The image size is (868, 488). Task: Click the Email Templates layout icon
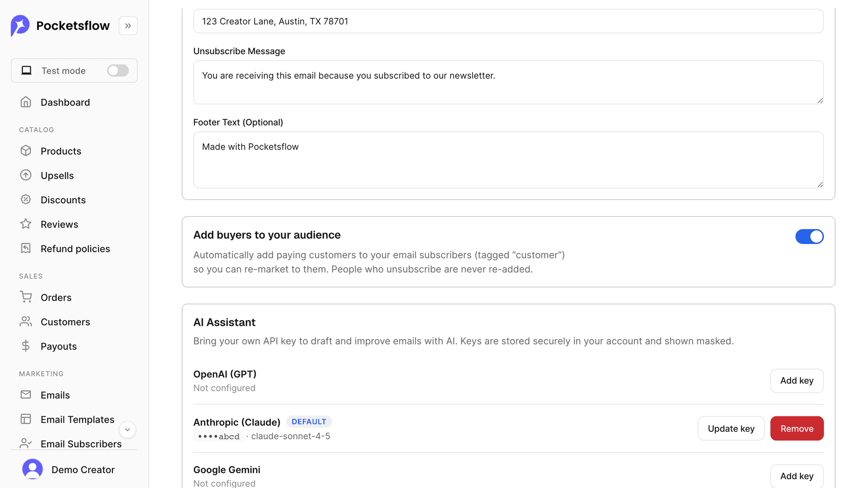[26, 419]
